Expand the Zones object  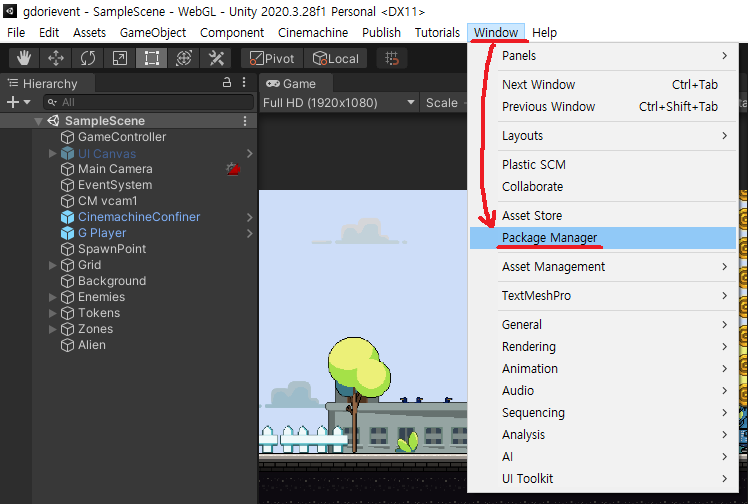click(x=52, y=329)
